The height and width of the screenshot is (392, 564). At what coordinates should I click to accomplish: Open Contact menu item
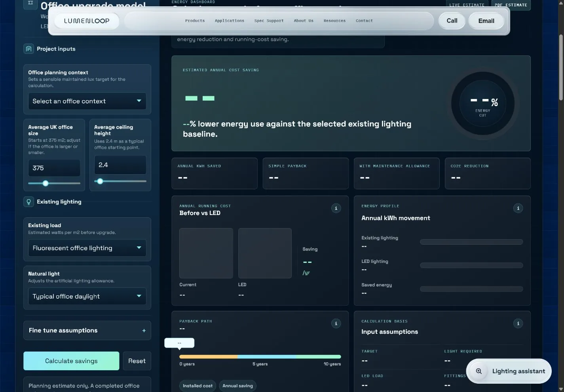[364, 21]
